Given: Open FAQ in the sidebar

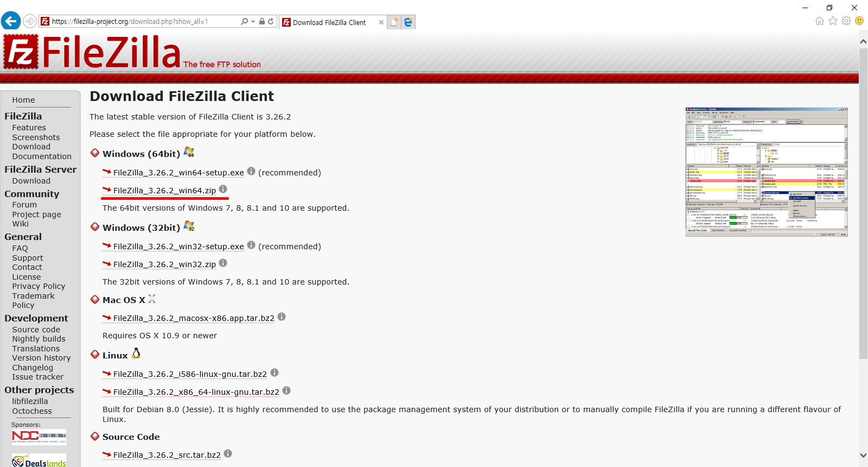Looking at the screenshot, I should point(20,248).
